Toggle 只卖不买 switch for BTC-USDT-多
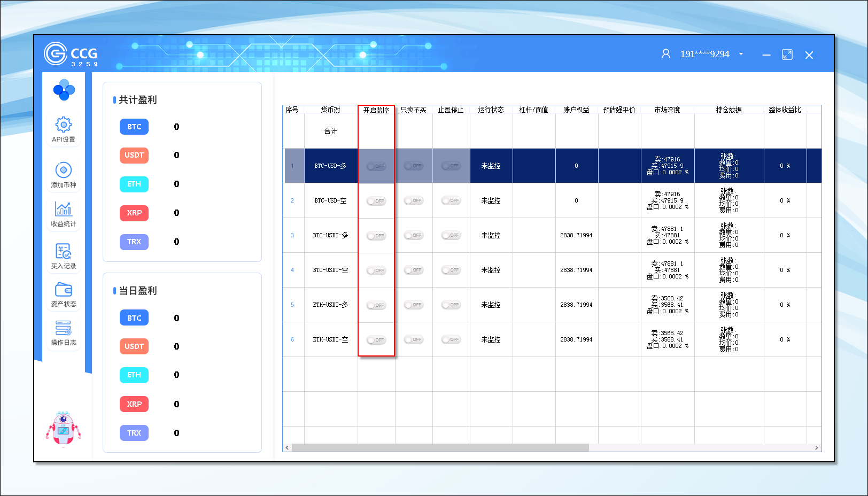The image size is (868, 496). [414, 235]
